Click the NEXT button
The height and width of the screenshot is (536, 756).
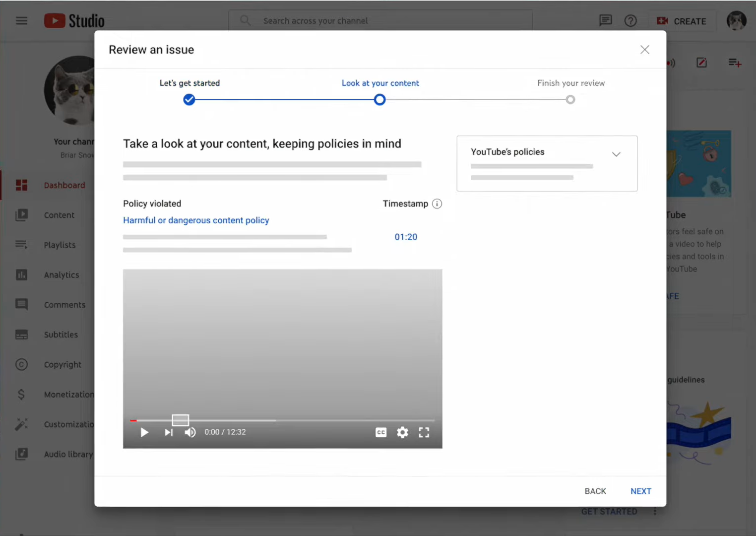pyautogui.click(x=641, y=491)
